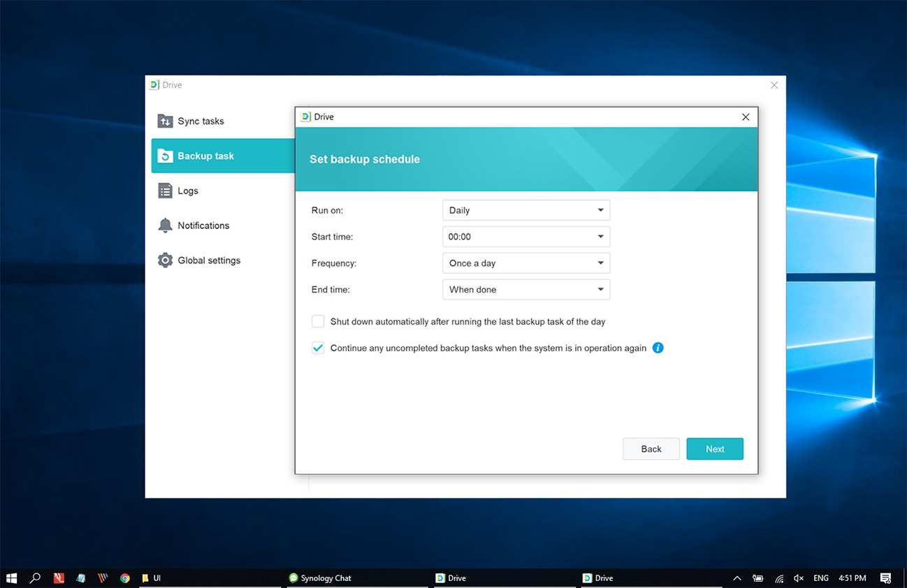Enable automatic shutdown after last backup
This screenshot has height=588, width=907.
coord(318,321)
